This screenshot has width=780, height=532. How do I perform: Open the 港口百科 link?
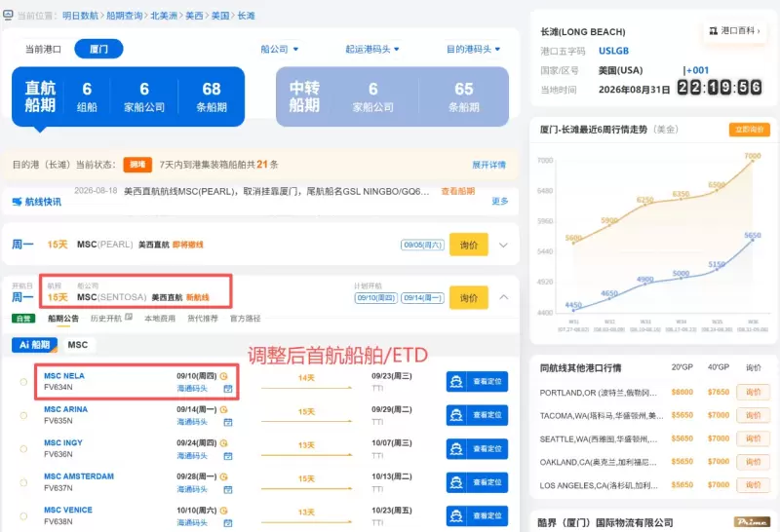pos(735,31)
